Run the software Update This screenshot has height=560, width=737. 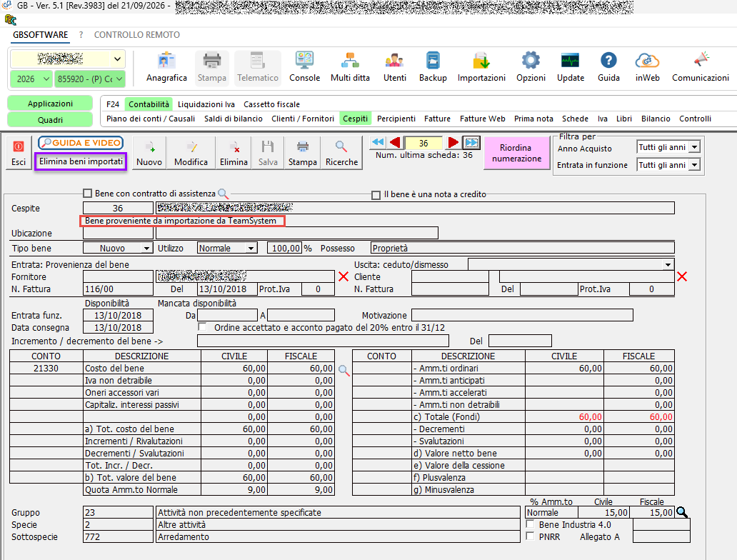(x=571, y=68)
